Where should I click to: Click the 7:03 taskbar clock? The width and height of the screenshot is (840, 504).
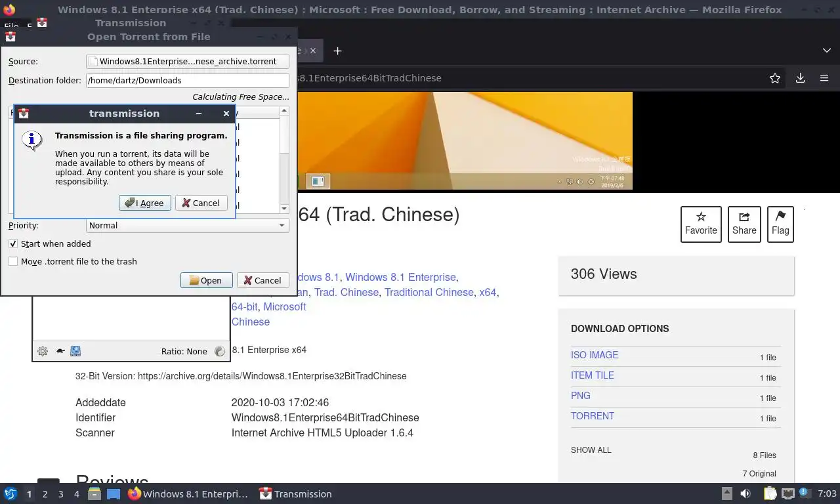(x=827, y=493)
